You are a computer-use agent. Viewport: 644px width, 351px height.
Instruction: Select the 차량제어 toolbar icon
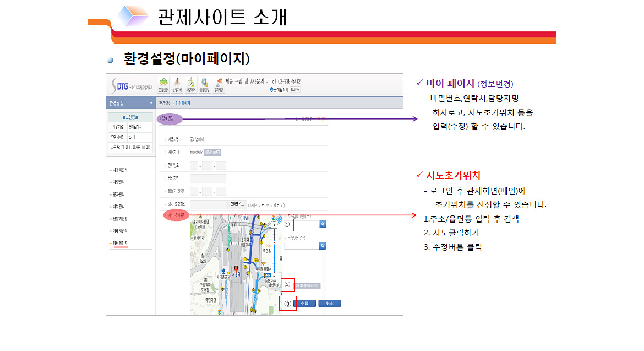[191, 84]
